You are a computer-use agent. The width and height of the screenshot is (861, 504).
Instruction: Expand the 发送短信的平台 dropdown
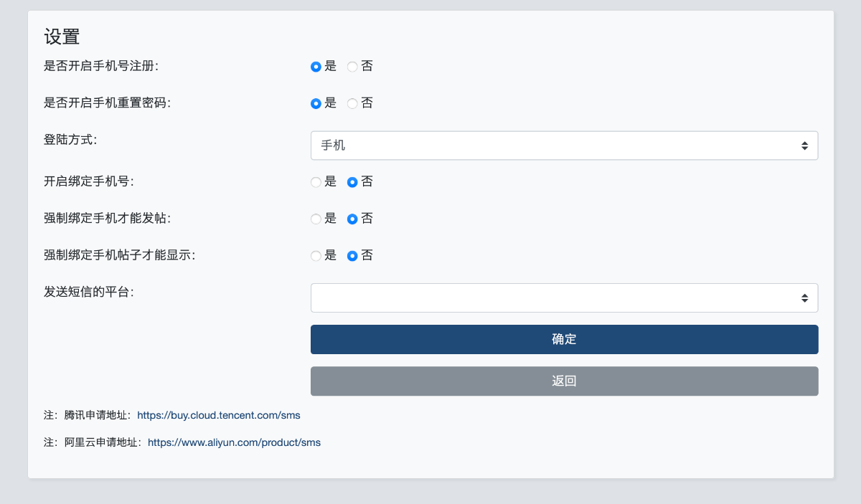[564, 298]
